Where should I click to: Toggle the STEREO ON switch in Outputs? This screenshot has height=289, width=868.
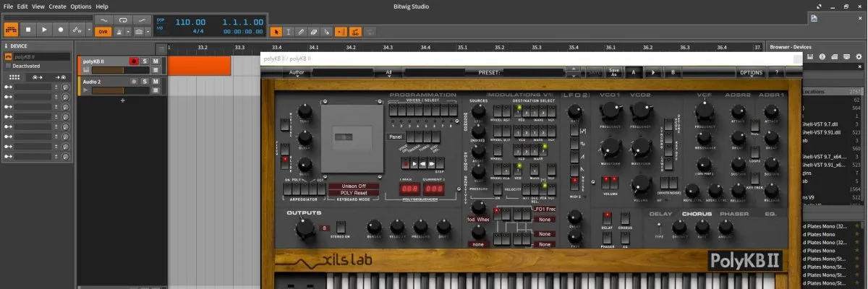point(340,228)
